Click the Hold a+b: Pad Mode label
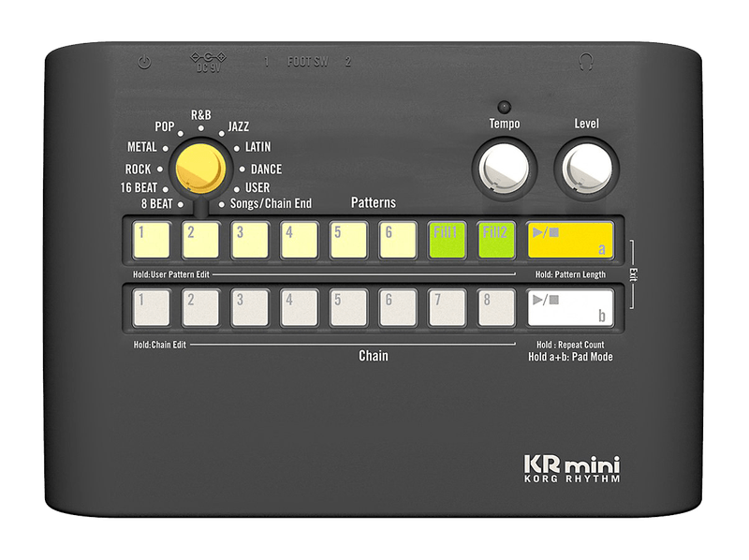This screenshot has height=560, width=749. 570,357
